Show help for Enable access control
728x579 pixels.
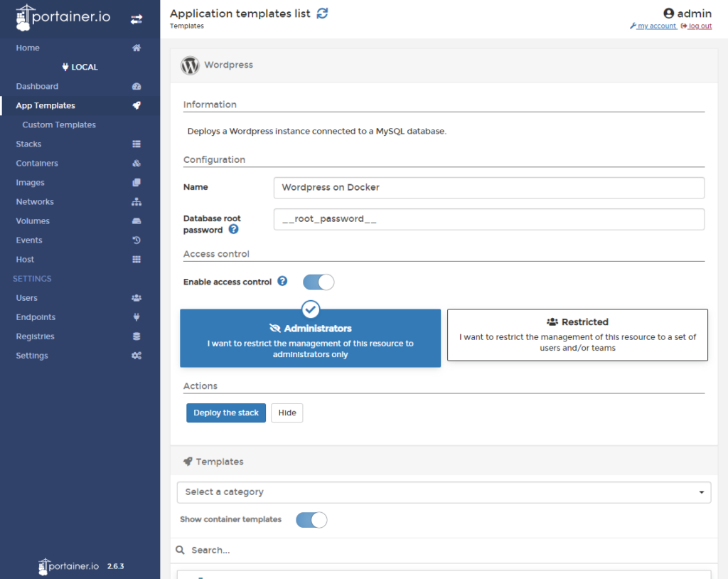click(x=282, y=281)
